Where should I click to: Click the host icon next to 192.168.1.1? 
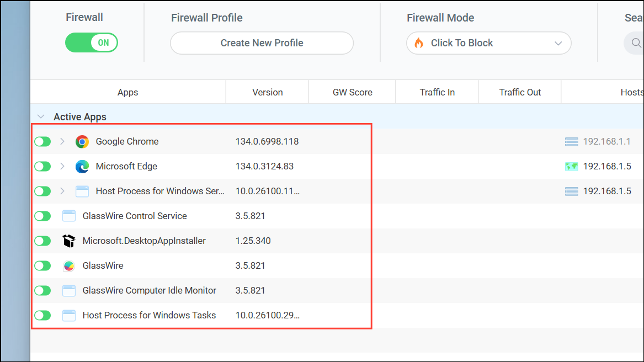[x=571, y=141]
